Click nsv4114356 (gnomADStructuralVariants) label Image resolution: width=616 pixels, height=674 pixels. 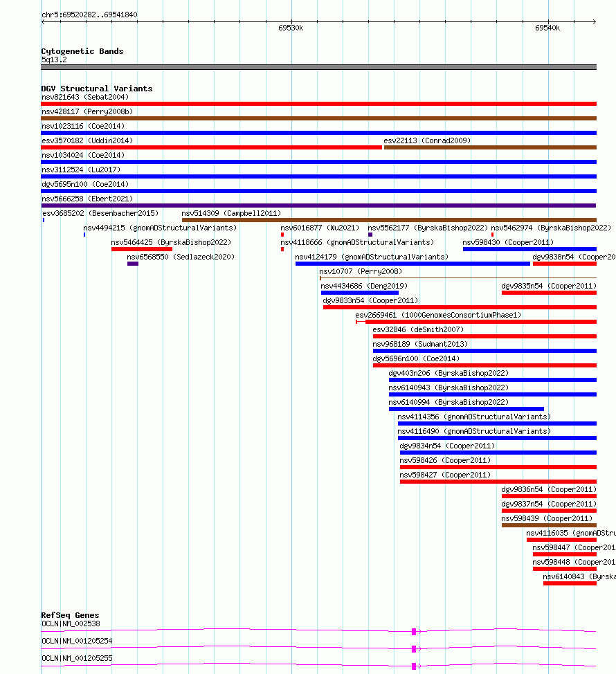point(474,418)
